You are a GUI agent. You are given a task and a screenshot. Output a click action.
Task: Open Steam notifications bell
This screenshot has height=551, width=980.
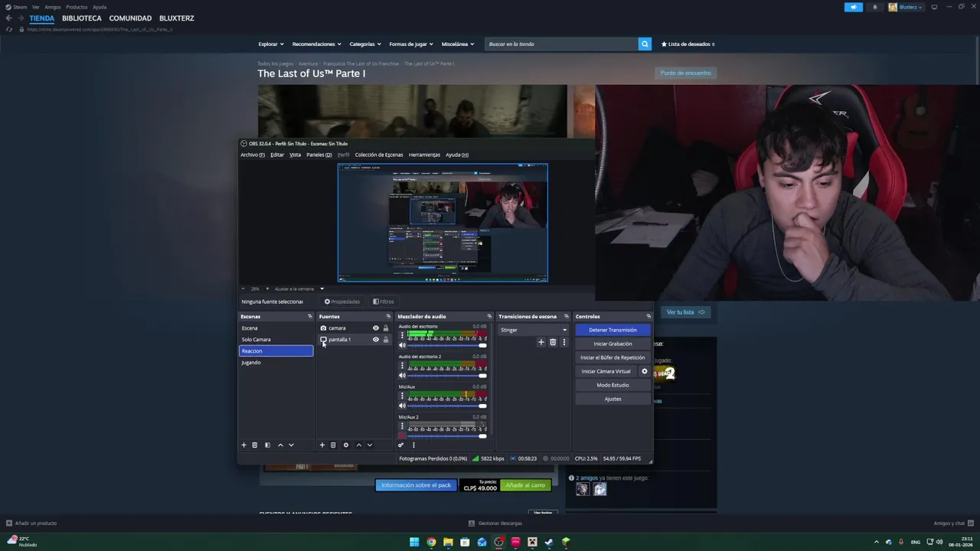click(x=875, y=7)
